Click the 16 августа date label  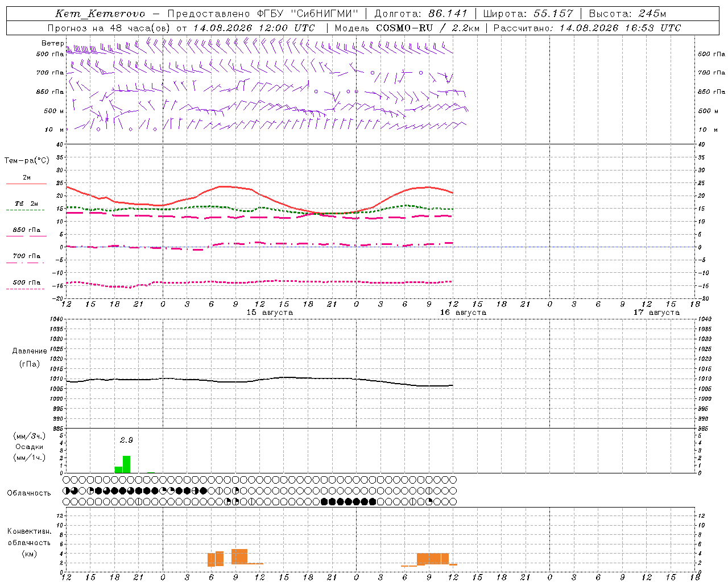point(463,313)
